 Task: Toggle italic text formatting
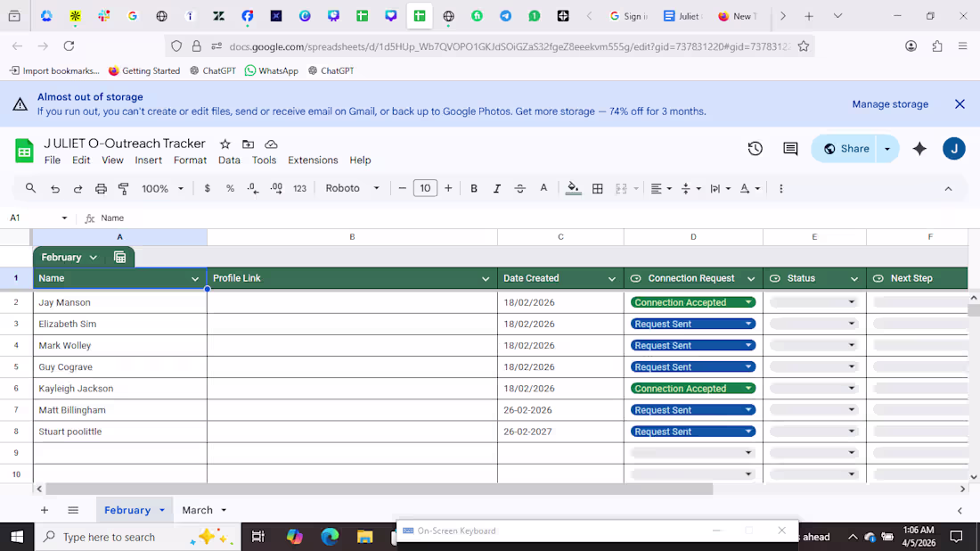(x=497, y=189)
